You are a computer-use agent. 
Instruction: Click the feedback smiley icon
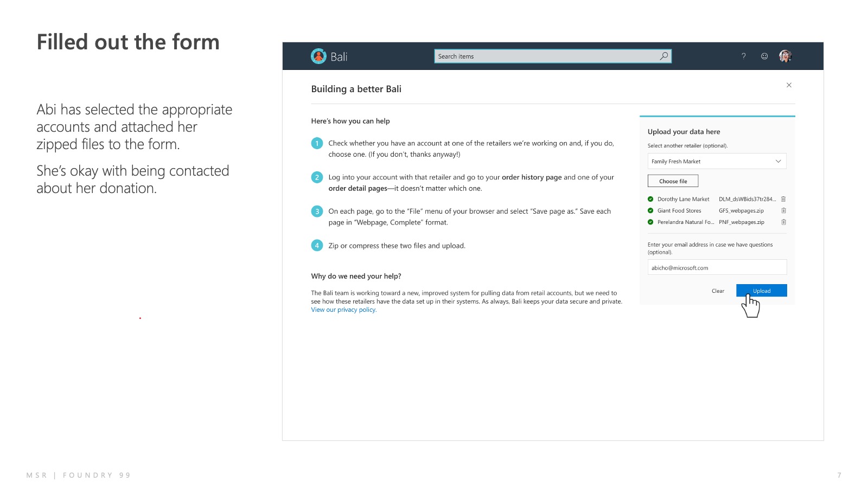click(764, 56)
